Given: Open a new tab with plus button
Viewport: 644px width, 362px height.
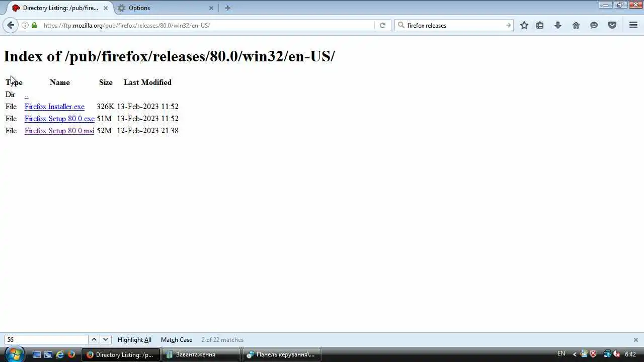Looking at the screenshot, I should tap(228, 8).
